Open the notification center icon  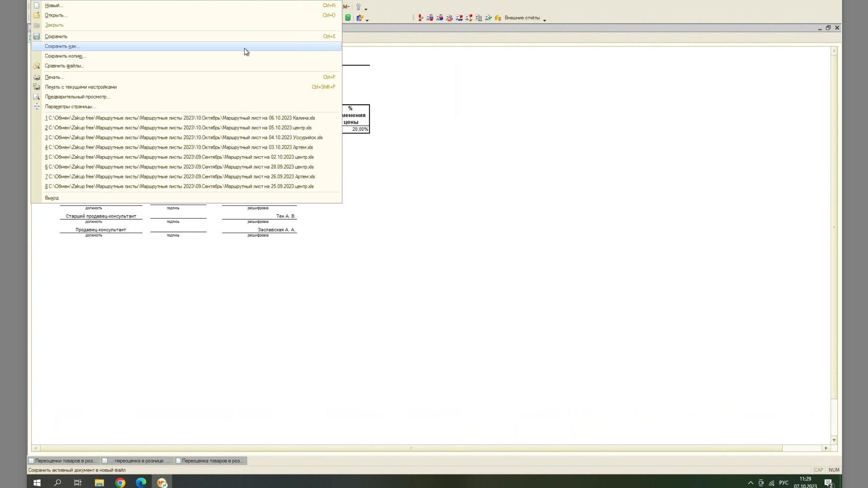828,482
